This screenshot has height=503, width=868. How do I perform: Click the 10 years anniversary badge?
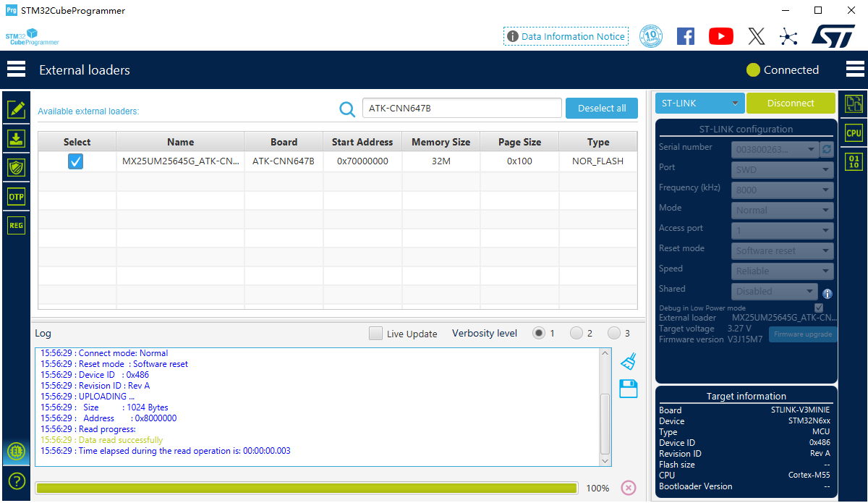pyautogui.click(x=651, y=36)
